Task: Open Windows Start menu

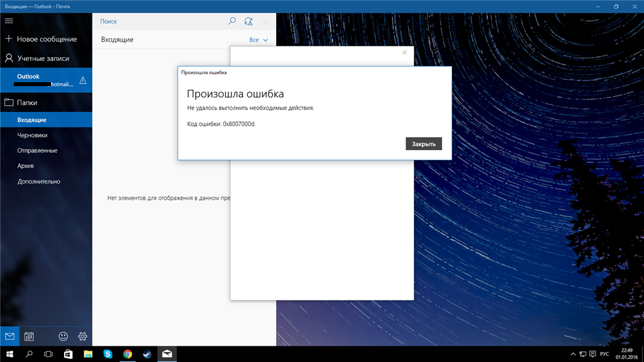Action: pyautogui.click(x=9, y=354)
